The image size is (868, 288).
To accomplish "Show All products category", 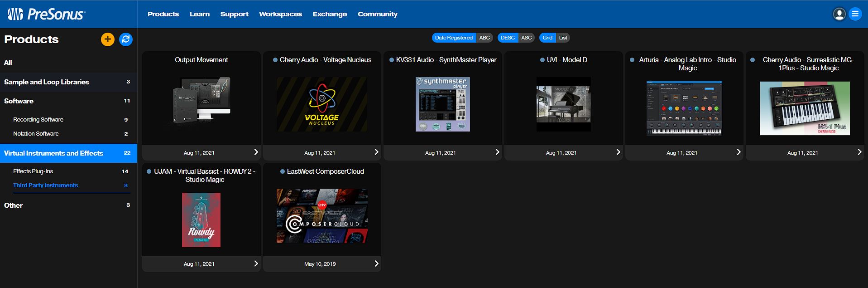I will click(68, 63).
